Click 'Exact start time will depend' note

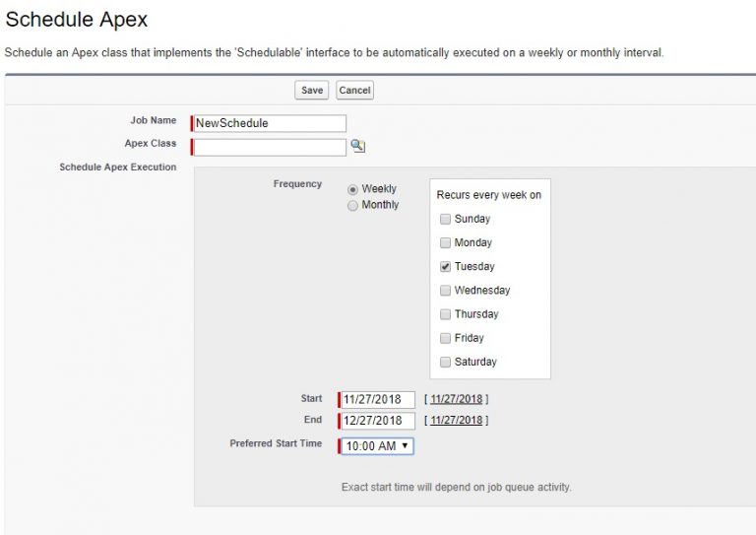coord(456,488)
